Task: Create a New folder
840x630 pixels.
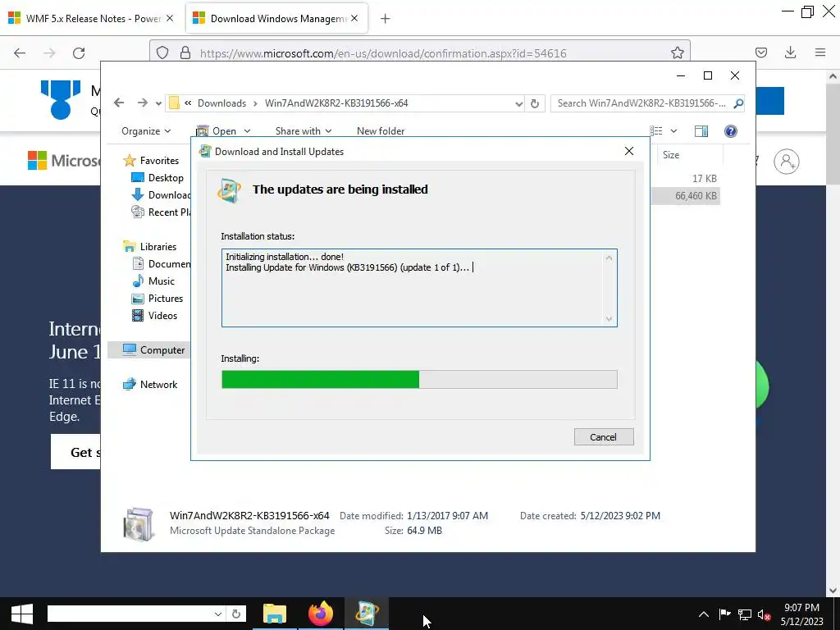Action: point(381,131)
